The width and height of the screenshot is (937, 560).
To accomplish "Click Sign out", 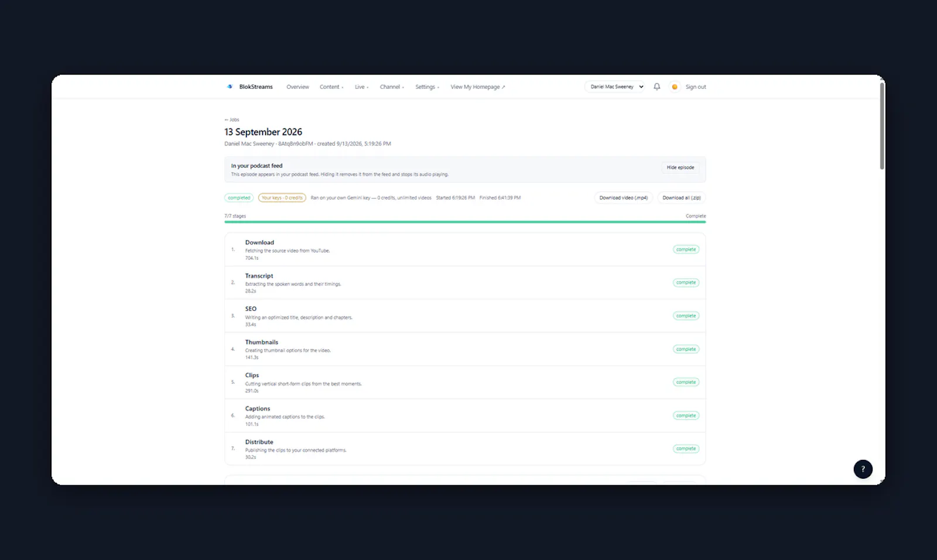I will (x=696, y=87).
